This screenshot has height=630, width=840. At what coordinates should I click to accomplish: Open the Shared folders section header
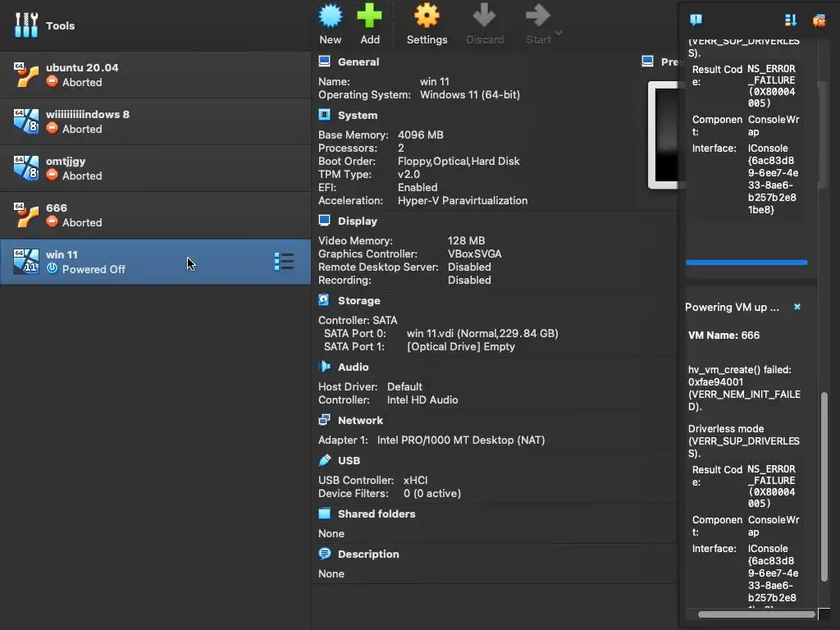tap(376, 514)
